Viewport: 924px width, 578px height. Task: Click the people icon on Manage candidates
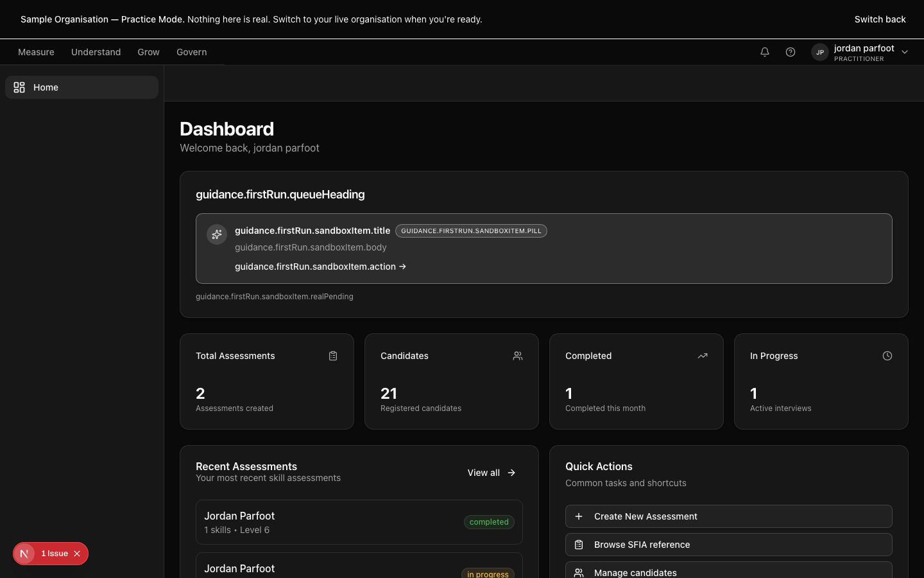point(579,572)
